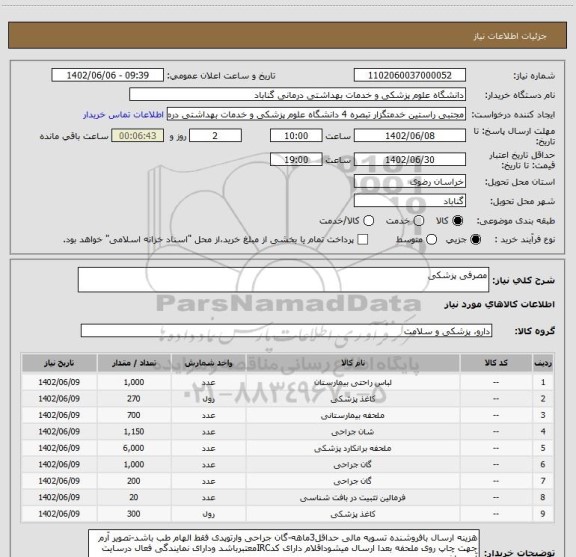Screen dimensions: 576x557
Task: Click the request creator field مجتبی راستین
Action: pyautogui.click(x=316, y=114)
